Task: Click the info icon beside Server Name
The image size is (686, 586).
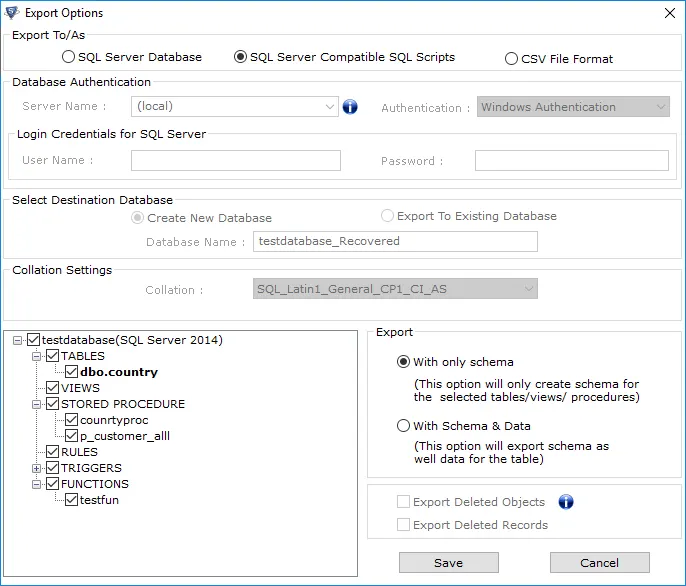Action: point(350,106)
